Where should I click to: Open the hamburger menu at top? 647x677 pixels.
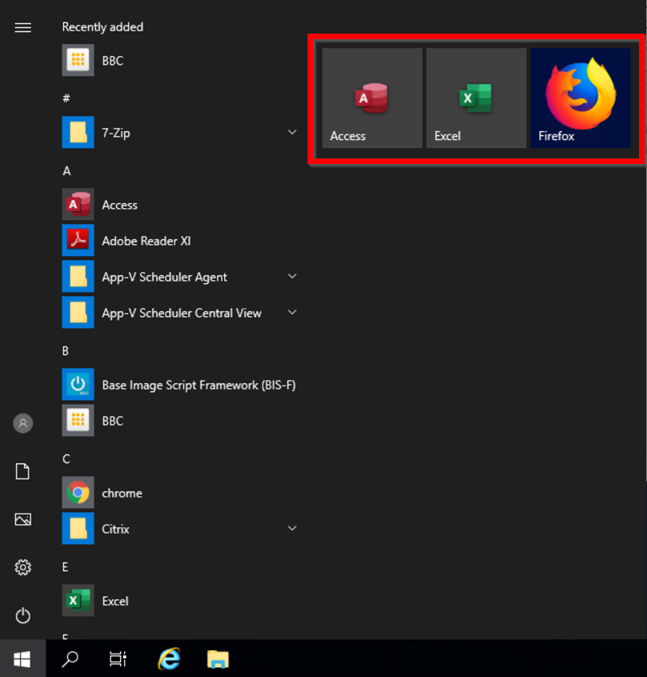click(x=23, y=28)
